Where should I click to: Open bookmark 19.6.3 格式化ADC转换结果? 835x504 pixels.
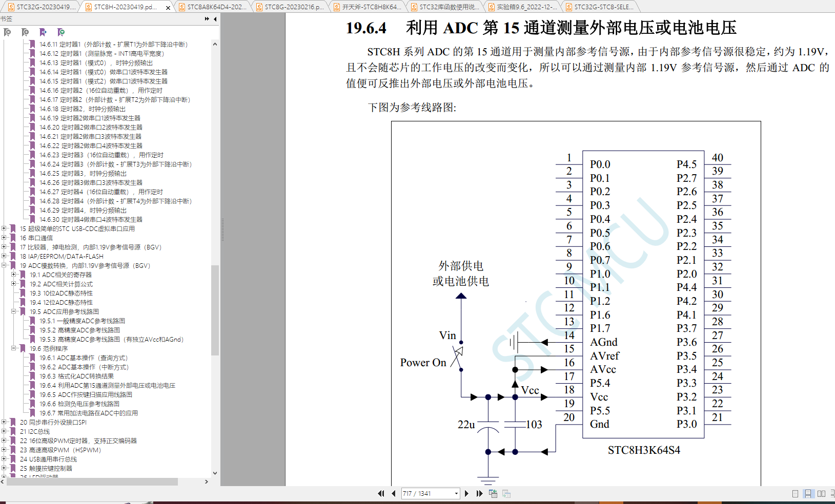coord(77,376)
